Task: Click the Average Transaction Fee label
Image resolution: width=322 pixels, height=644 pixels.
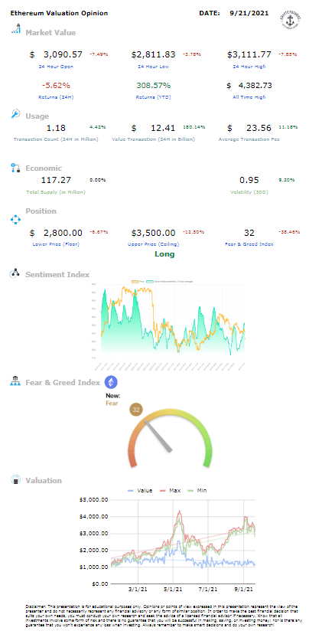Action: pyautogui.click(x=249, y=139)
